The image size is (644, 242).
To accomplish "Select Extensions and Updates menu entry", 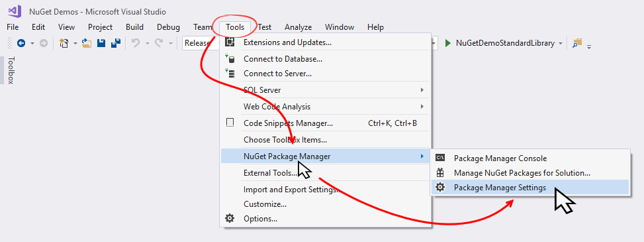I will pyautogui.click(x=325, y=42).
